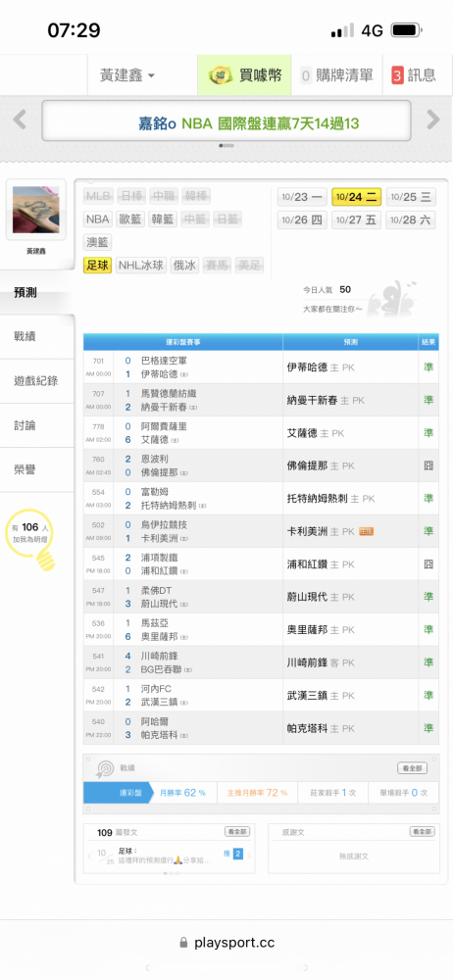The height and width of the screenshot is (980, 453).
Task: Select the 足球 sport filter
Action: click(x=97, y=266)
